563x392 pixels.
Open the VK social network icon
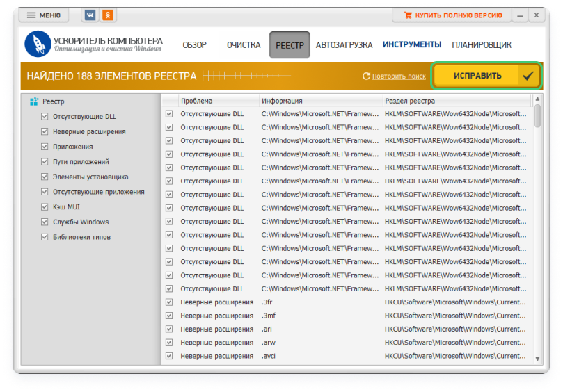coord(90,15)
